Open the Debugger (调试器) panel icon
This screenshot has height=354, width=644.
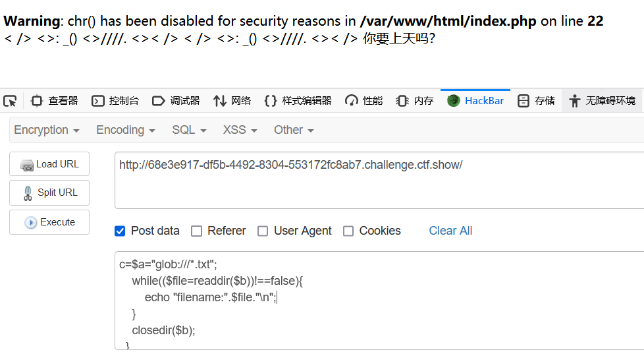[x=158, y=101]
